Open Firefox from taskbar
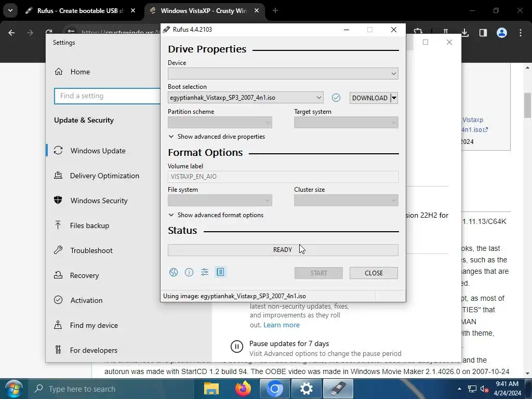Viewport: 532px width, 399px height. [243, 389]
